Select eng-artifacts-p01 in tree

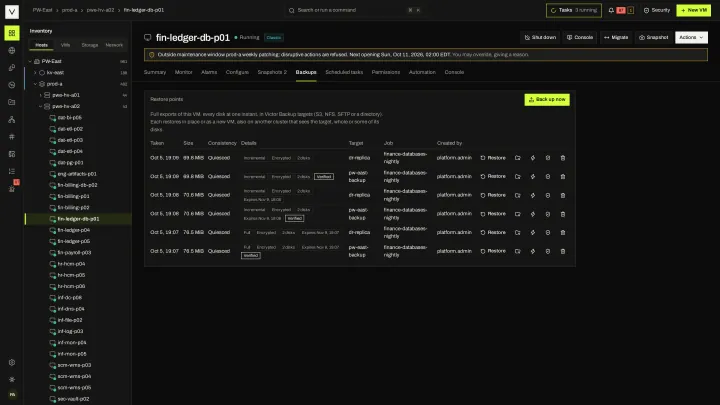[x=78, y=174]
